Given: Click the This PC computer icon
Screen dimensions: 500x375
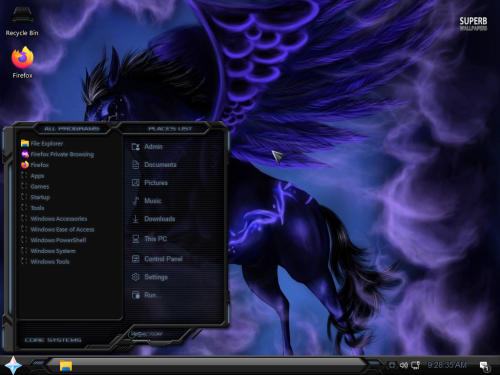Looking at the screenshot, I should point(136,239).
